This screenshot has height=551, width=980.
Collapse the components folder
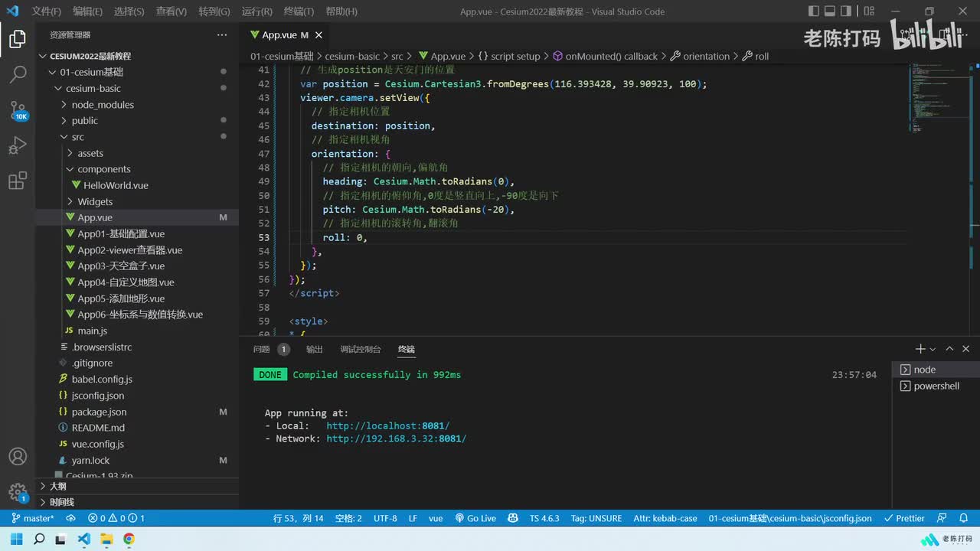(103, 169)
